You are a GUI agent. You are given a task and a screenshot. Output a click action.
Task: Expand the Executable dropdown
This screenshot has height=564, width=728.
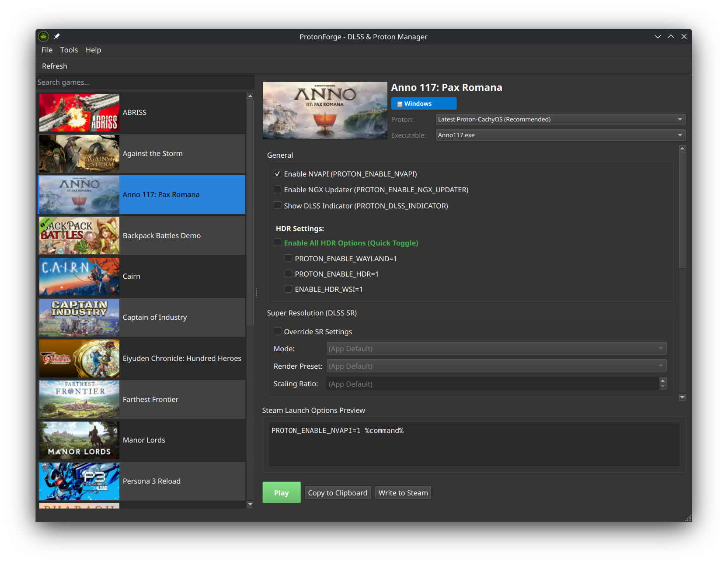tap(560, 135)
